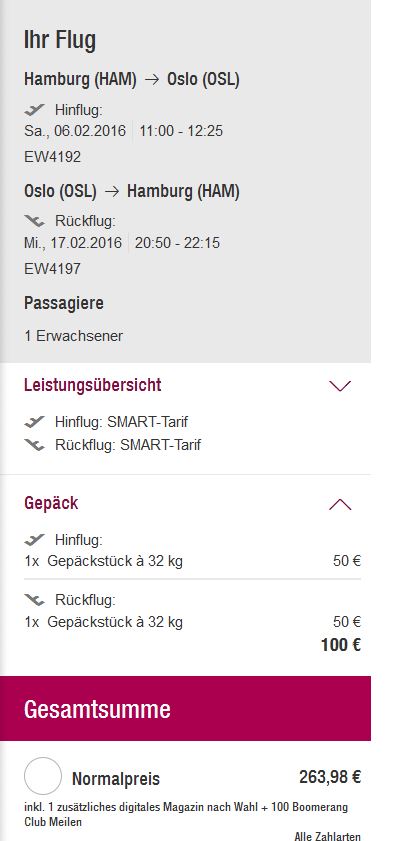Click the outbound plane icon in the Gepäck section
Viewport: 395px width, 841px height.
click(x=34, y=539)
